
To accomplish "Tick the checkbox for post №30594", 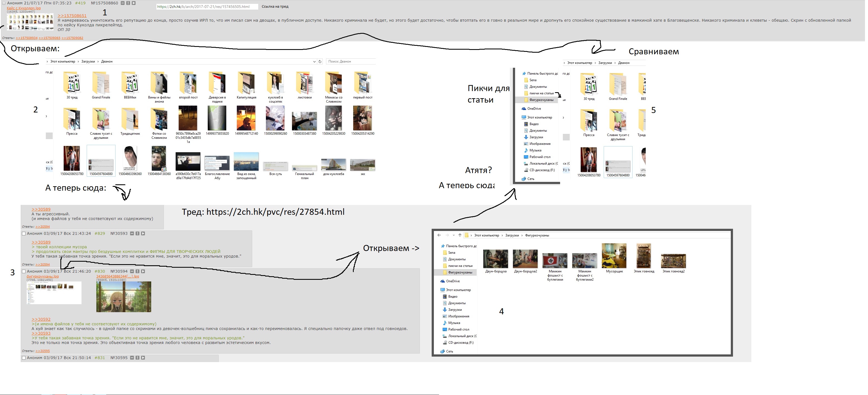I will coord(24,271).
